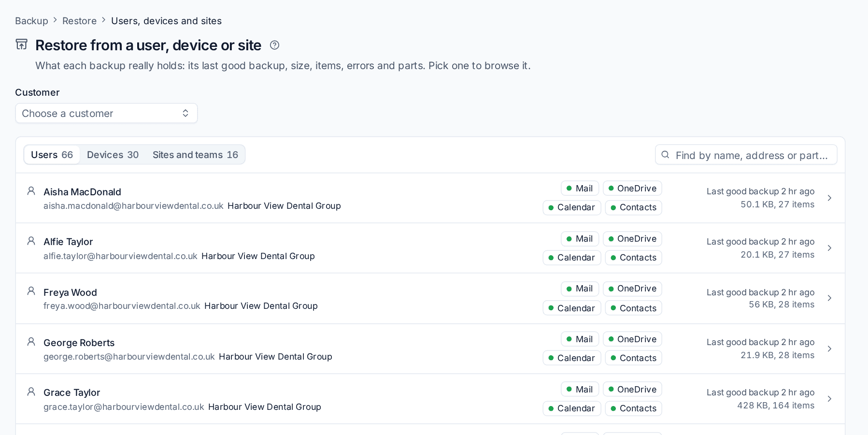The image size is (868, 435).
Task: Click Aisha MacDonald's Mail badge
Action: [x=580, y=188]
